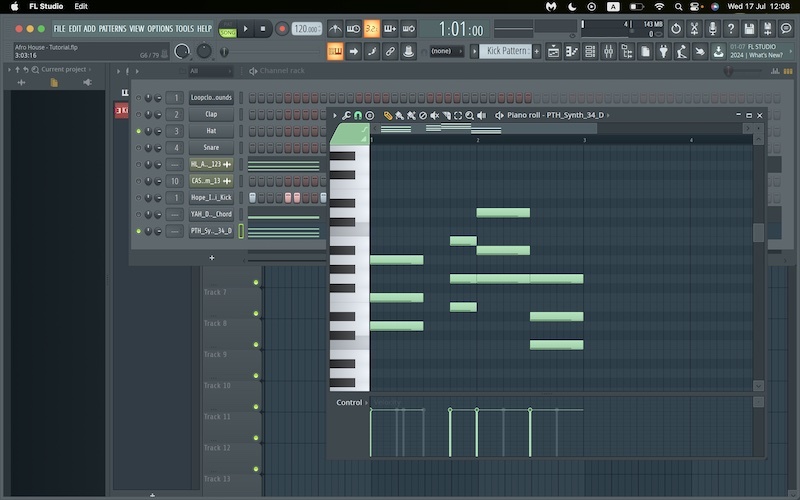Click the piano roll wrench tools icon
The image size is (800, 500).
pos(346,116)
